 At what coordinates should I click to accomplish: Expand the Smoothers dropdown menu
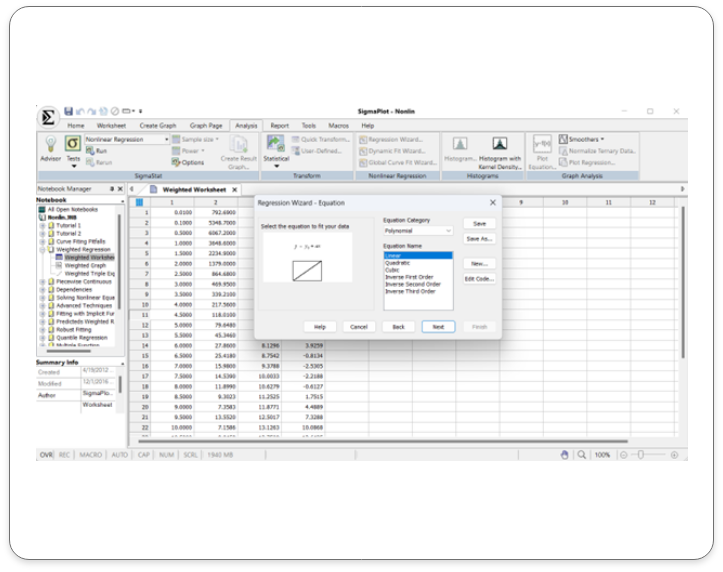click(x=586, y=139)
